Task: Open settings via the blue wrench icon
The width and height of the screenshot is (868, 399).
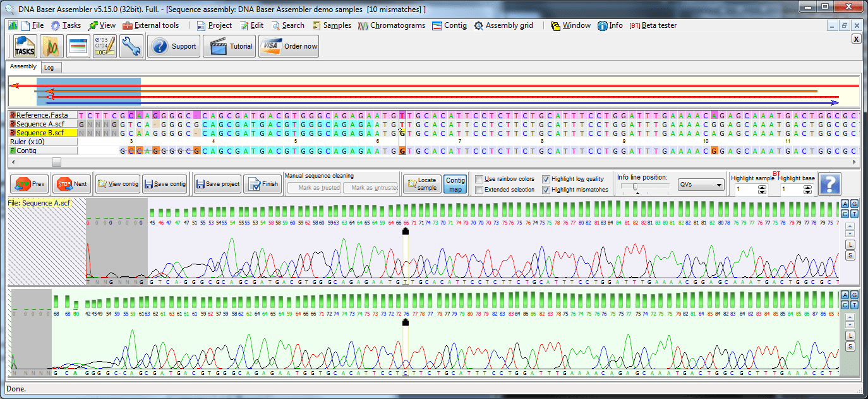Action: [131, 46]
